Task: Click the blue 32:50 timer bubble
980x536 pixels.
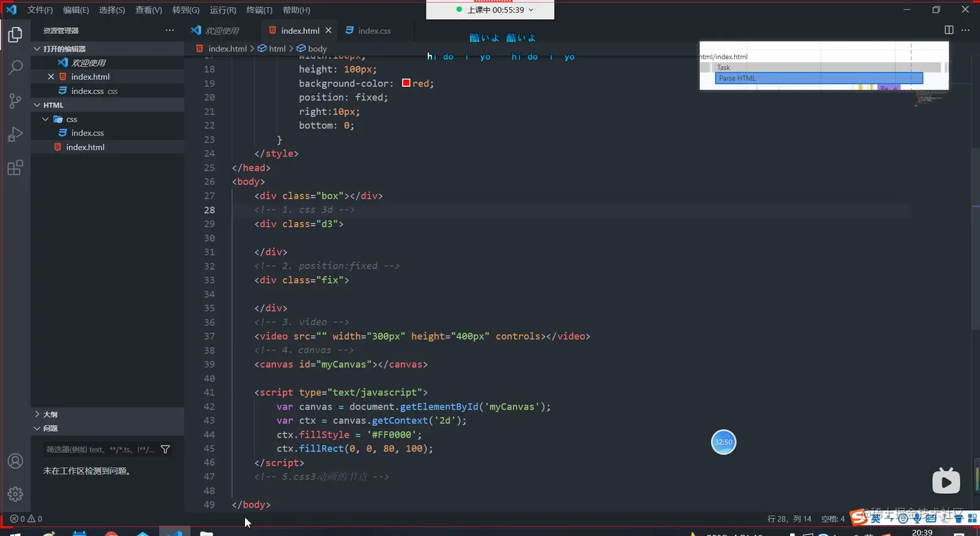Action: click(x=723, y=442)
